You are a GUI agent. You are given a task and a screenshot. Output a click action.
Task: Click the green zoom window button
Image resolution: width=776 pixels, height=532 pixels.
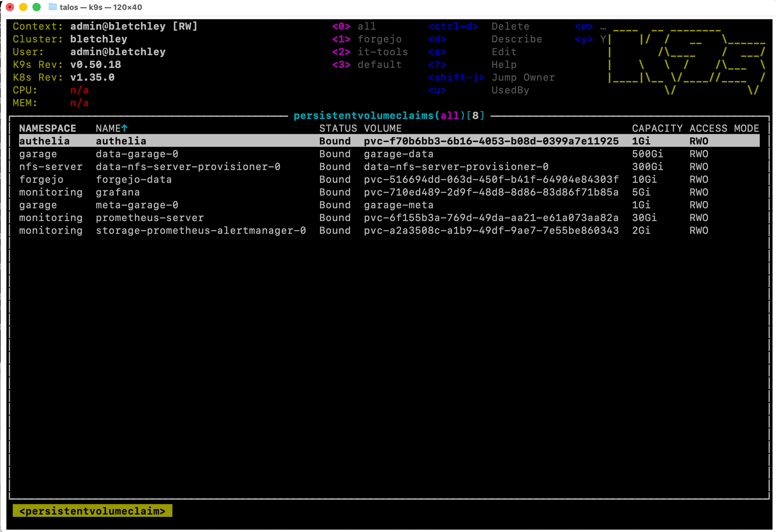pos(36,7)
